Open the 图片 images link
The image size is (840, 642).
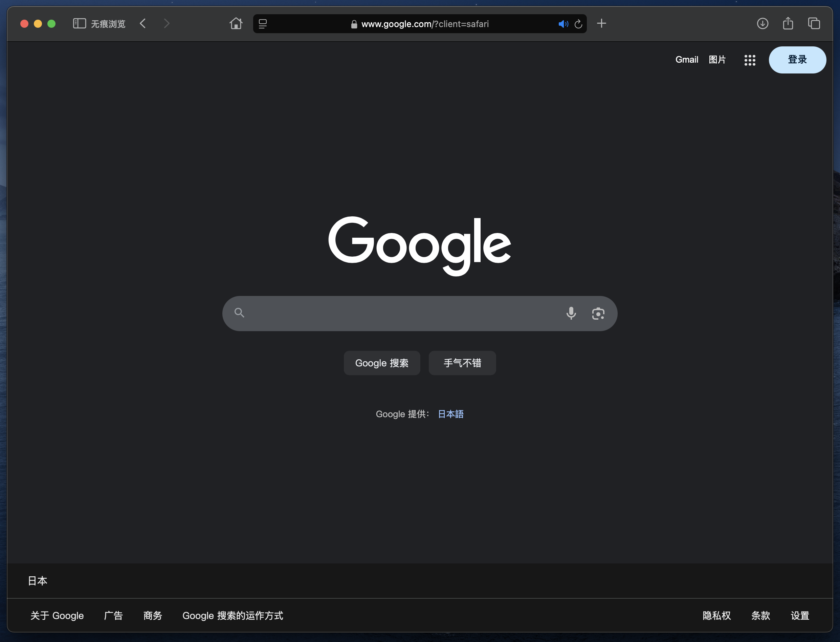717,60
